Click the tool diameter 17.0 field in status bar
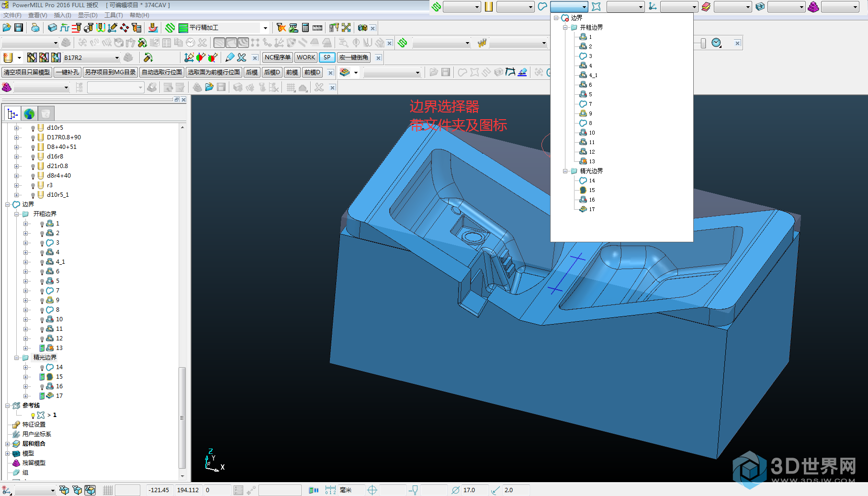This screenshot has width=868, height=496. [474, 490]
